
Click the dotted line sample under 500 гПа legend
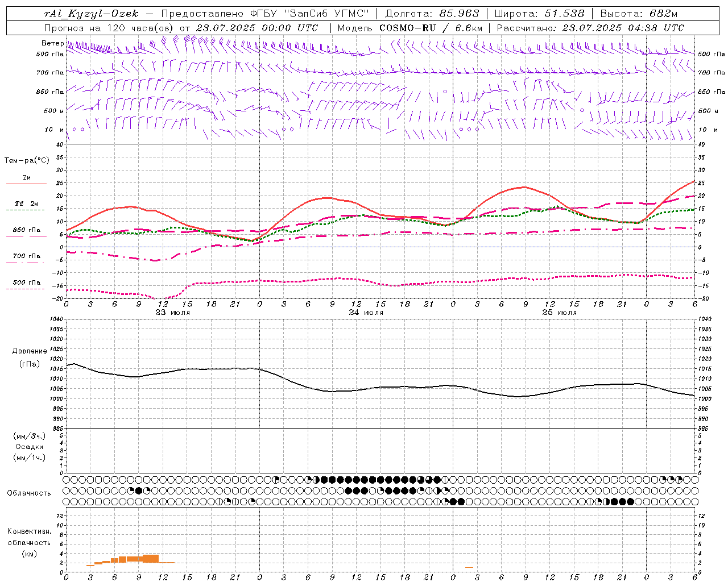coord(26,289)
